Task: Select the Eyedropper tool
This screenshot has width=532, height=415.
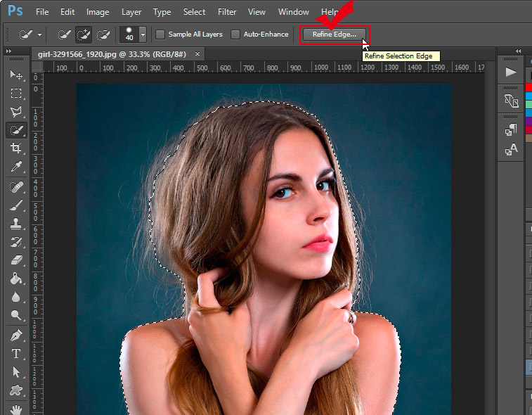Action: coord(16,167)
